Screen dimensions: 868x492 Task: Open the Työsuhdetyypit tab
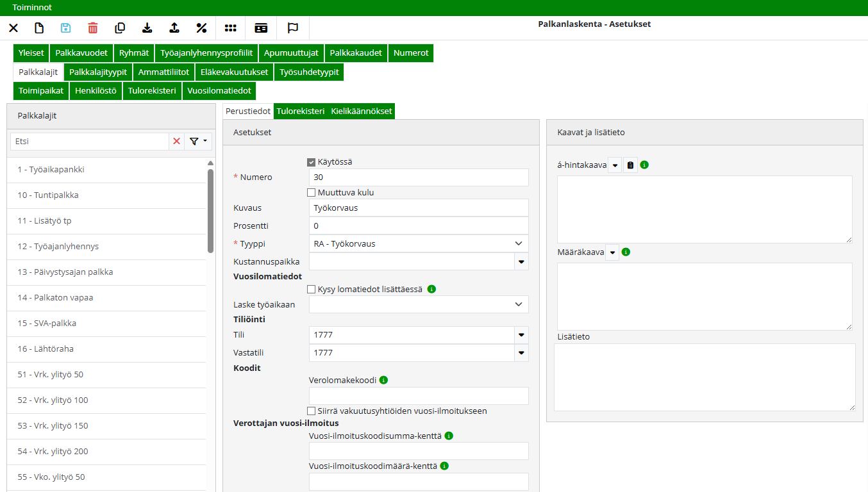pyautogui.click(x=309, y=72)
